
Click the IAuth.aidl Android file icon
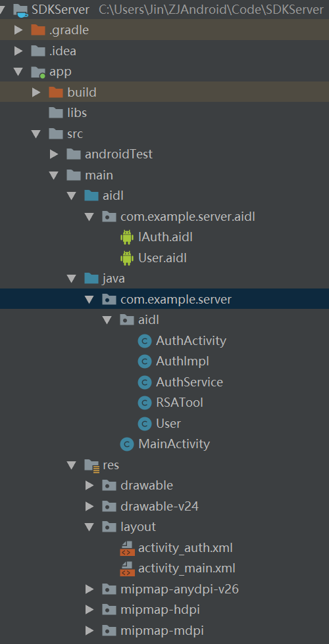[x=126, y=237]
